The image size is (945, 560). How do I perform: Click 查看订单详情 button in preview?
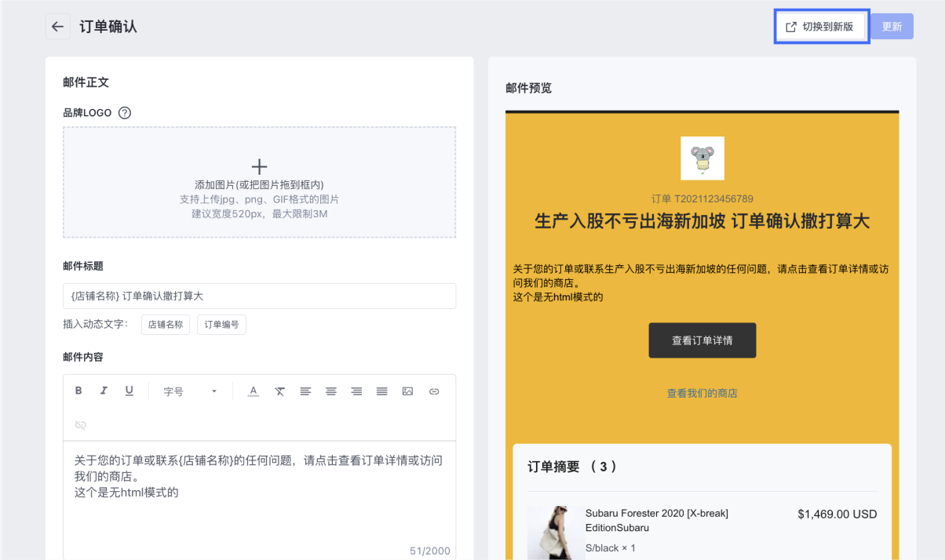[702, 340]
